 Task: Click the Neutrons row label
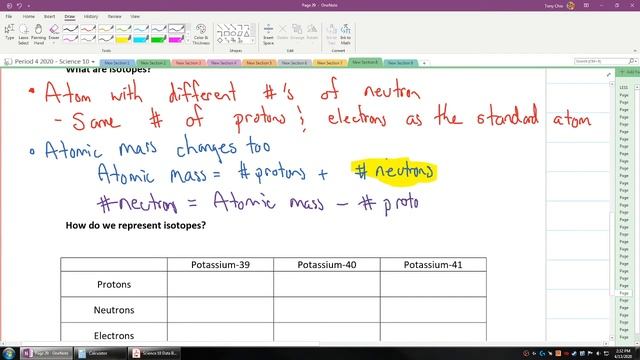pyautogui.click(x=114, y=310)
